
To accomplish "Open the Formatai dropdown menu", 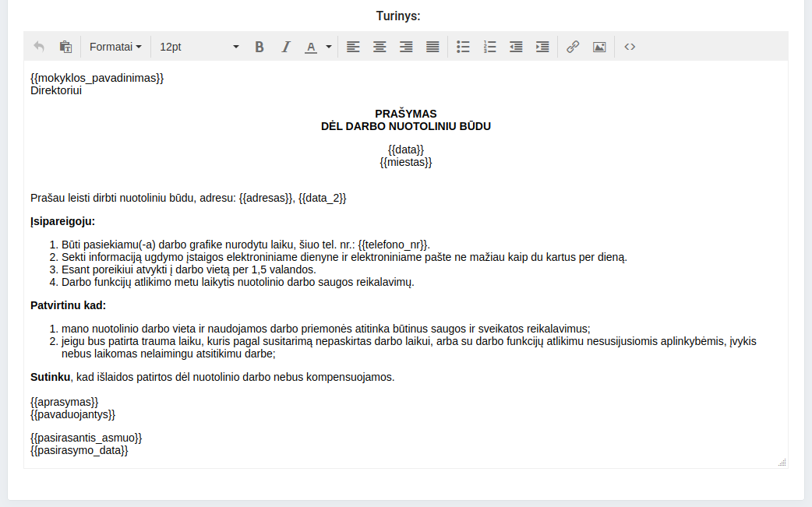I will pyautogui.click(x=115, y=47).
